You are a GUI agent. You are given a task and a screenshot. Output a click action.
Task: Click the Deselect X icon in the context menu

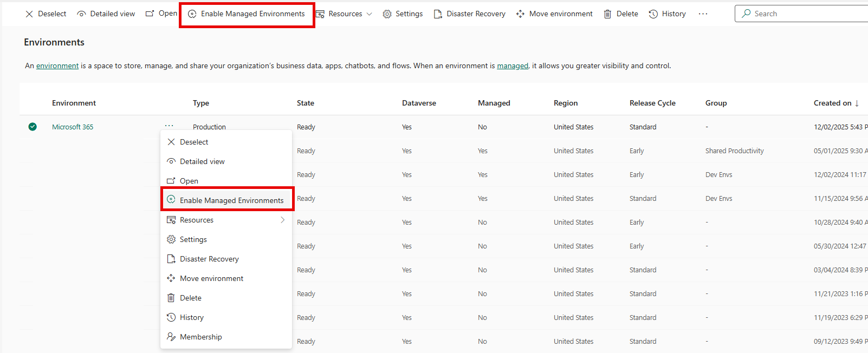click(x=171, y=142)
